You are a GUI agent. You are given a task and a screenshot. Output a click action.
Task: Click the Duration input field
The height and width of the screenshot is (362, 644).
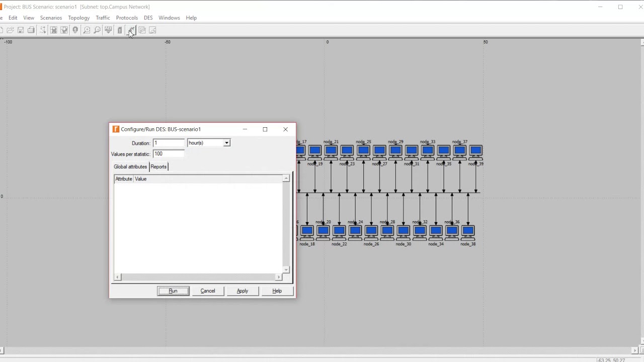click(169, 143)
